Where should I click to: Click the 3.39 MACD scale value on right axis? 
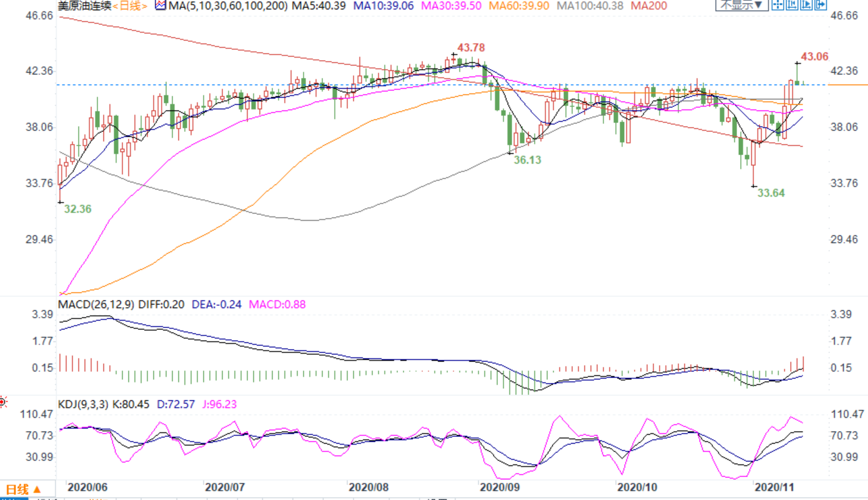(x=841, y=315)
